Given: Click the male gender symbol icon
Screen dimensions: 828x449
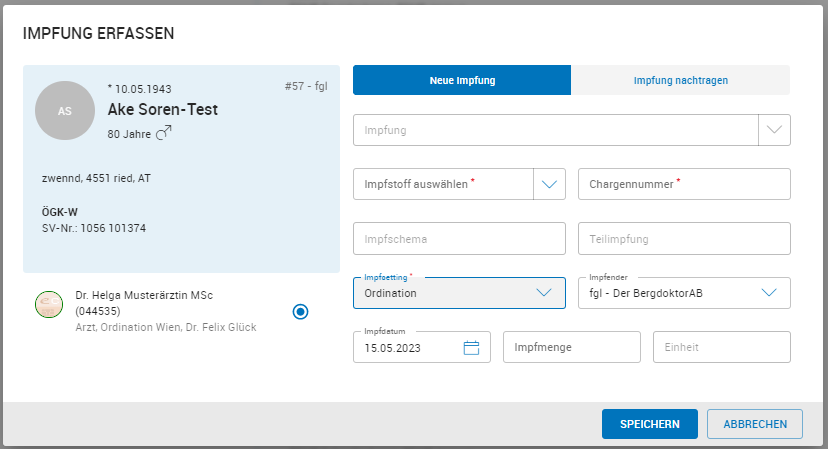Looking at the screenshot, I should pyautogui.click(x=164, y=132).
